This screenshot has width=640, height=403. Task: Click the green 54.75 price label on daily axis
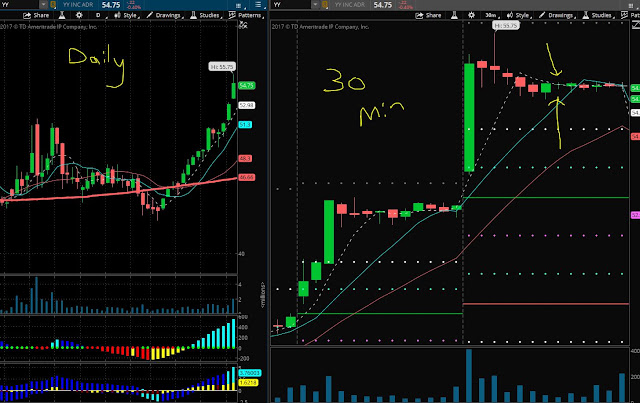click(x=247, y=85)
